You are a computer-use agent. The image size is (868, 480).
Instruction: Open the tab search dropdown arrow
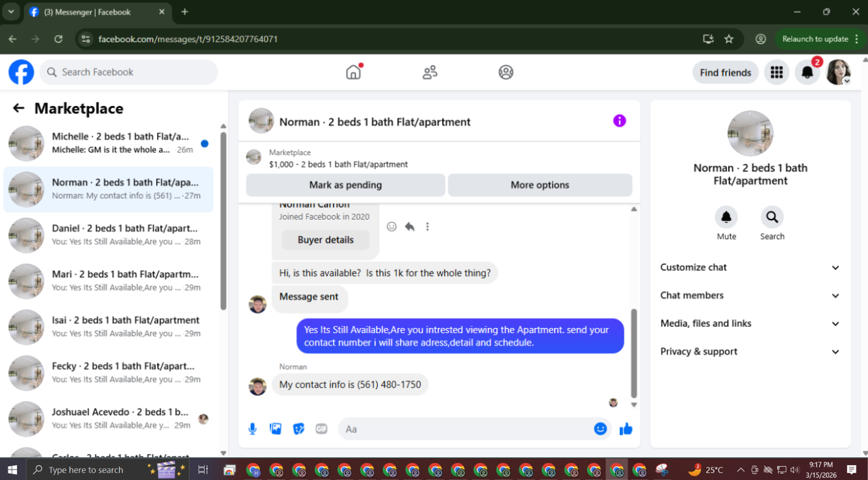click(11, 12)
